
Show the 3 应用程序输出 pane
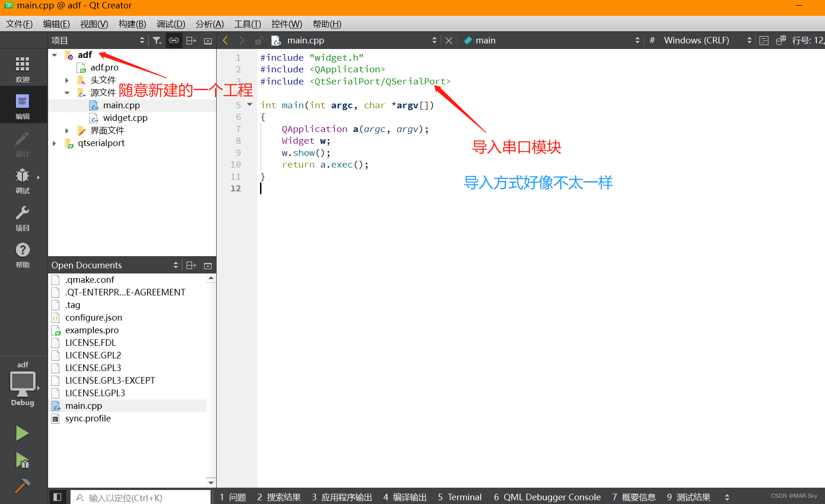tap(342, 497)
